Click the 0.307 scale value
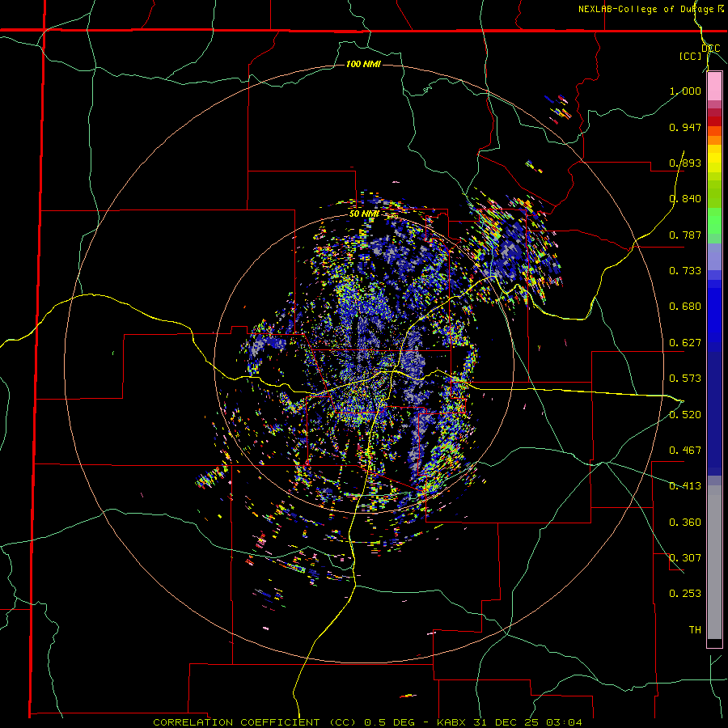This screenshot has height=728, width=728. (x=685, y=558)
